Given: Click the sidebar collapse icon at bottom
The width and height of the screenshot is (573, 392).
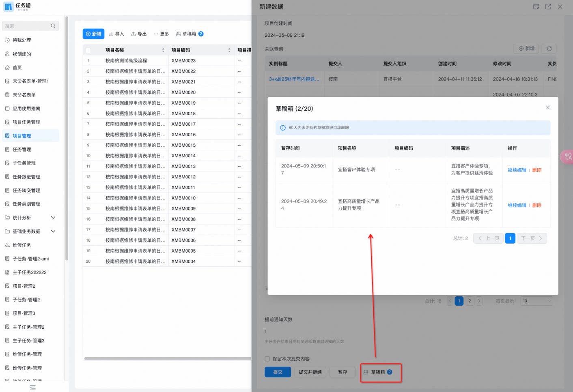Looking at the screenshot, I should [x=33, y=388].
